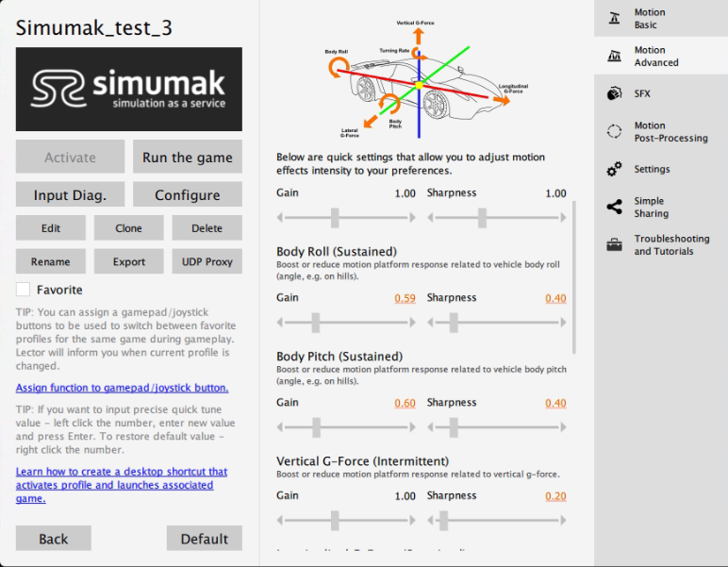Click right arrow of Body Pitch Sharpness slider
This screenshot has height=567, width=728.
(x=563, y=427)
